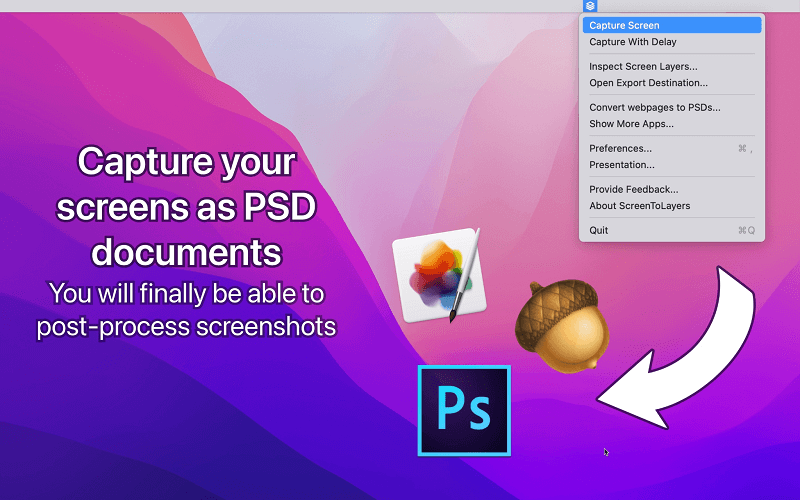The image size is (800, 500).
Task: Open Inspect Screen Layers…
Action: tap(672, 66)
